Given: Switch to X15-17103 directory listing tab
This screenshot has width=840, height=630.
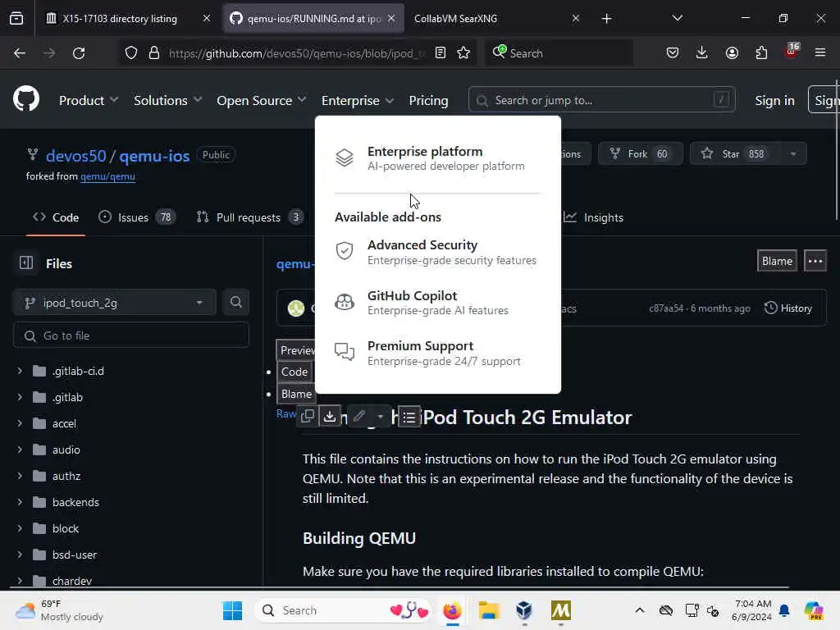Looking at the screenshot, I should (x=120, y=19).
